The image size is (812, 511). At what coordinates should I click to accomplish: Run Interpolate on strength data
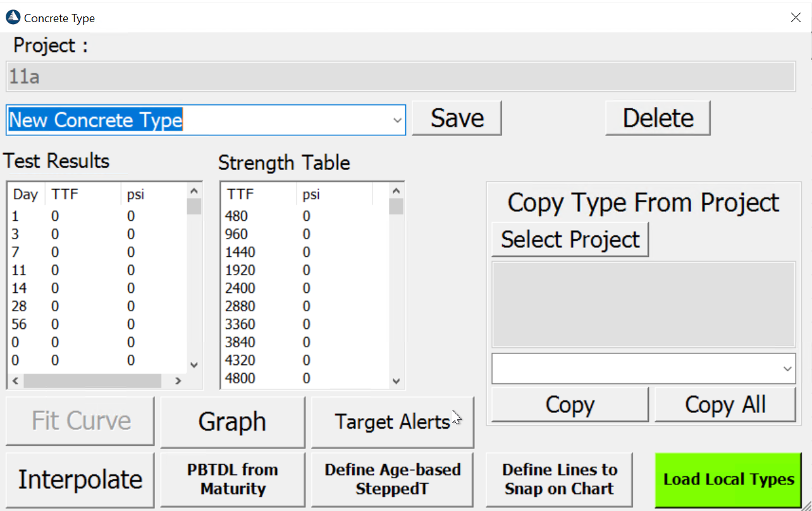tap(80, 479)
